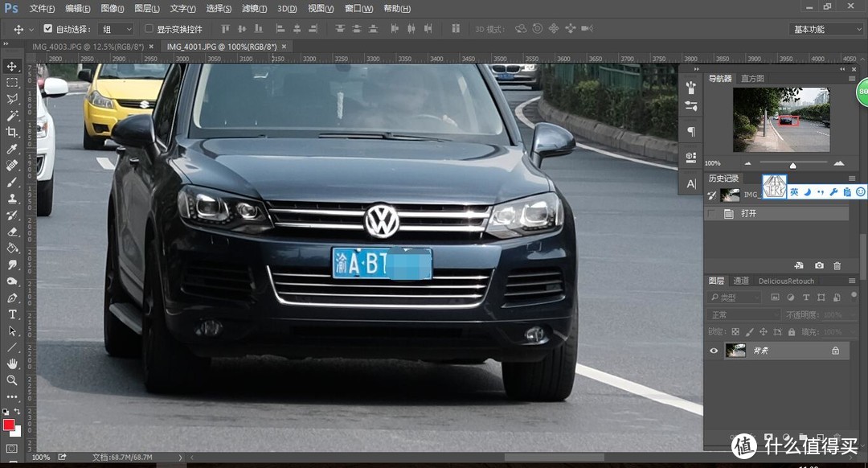
Task: Activate the Zoom magnifier tool
Action: pyautogui.click(x=12, y=380)
